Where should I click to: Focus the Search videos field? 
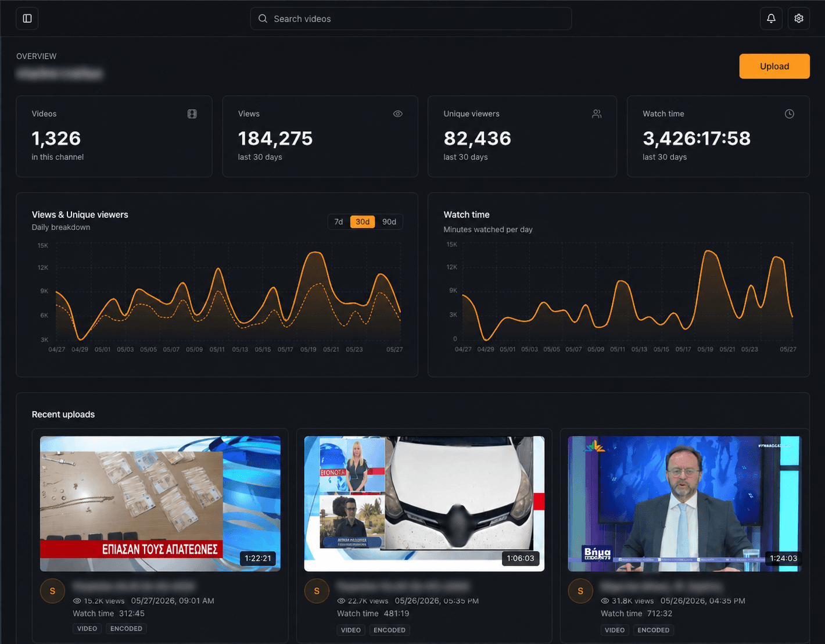point(411,19)
